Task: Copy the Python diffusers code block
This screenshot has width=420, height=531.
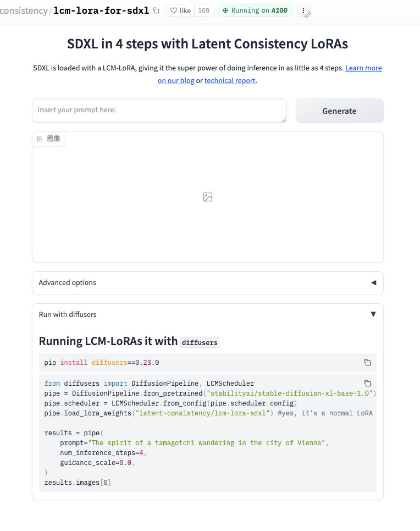Action: tap(367, 384)
